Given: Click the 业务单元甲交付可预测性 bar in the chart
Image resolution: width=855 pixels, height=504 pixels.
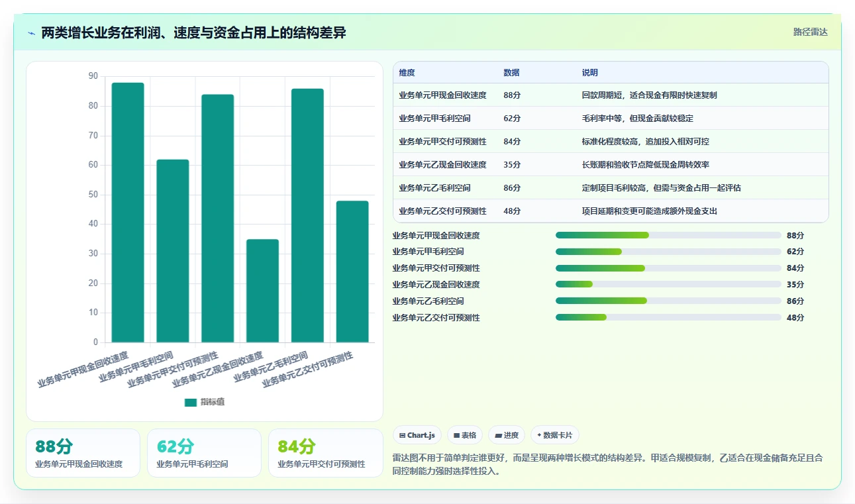Looking at the screenshot, I should (218, 219).
